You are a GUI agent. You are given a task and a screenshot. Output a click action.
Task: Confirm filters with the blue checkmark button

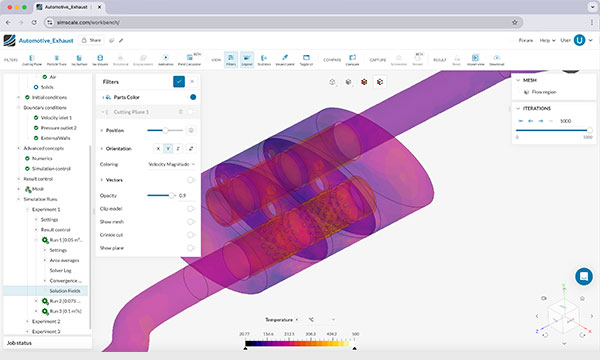179,81
